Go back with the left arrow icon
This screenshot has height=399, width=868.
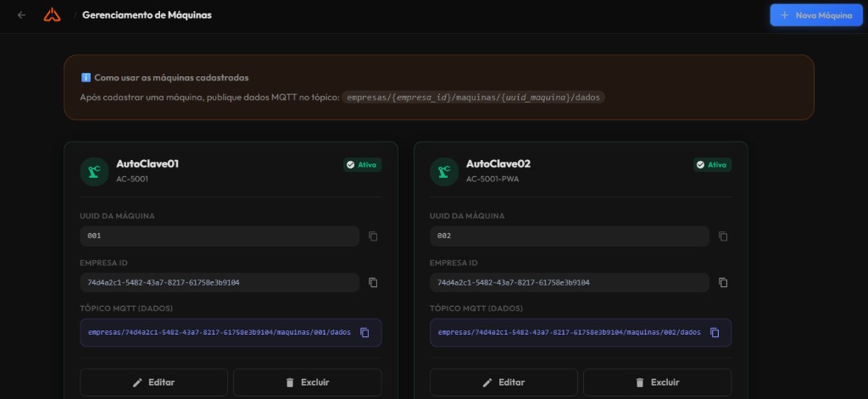pyautogui.click(x=21, y=15)
